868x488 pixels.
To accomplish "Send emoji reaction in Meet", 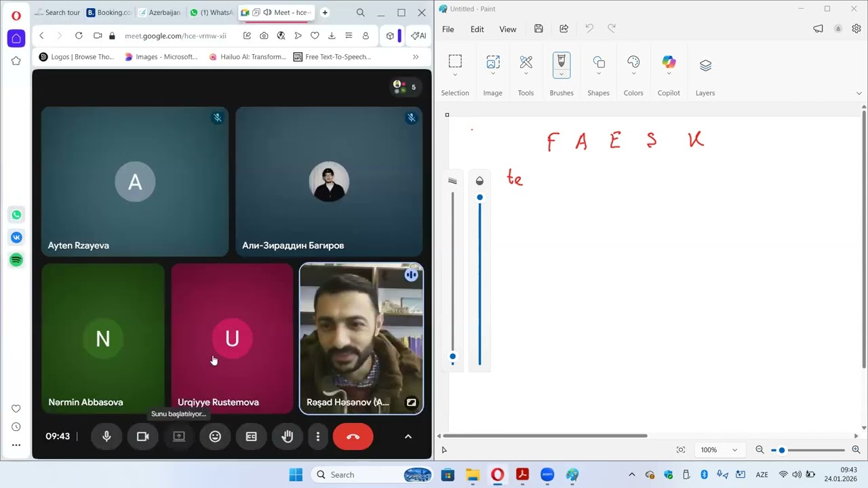I will coord(215,436).
